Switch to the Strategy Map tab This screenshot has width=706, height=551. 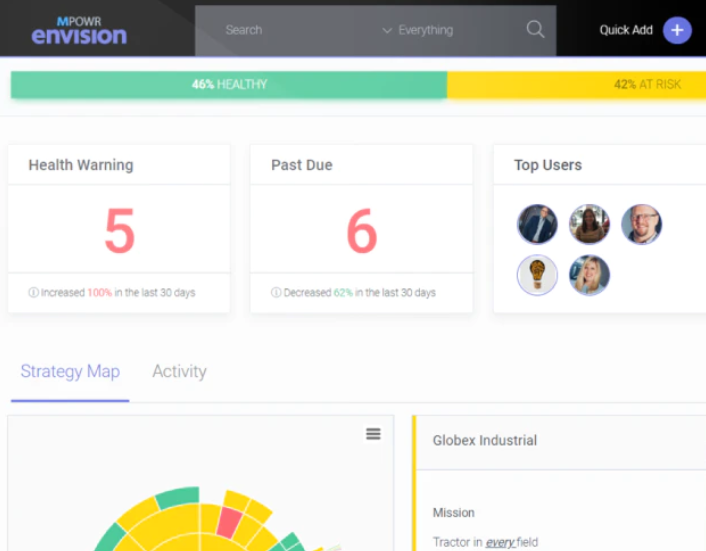point(70,372)
